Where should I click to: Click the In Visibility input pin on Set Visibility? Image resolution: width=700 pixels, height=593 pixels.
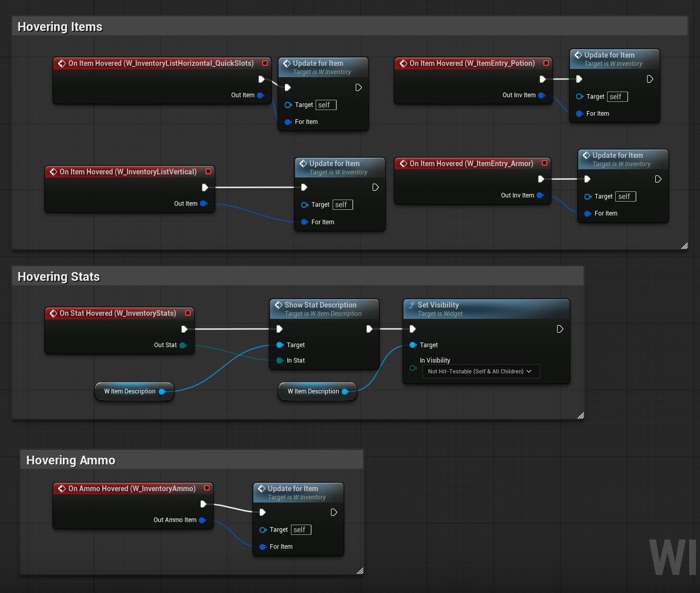[413, 368]
